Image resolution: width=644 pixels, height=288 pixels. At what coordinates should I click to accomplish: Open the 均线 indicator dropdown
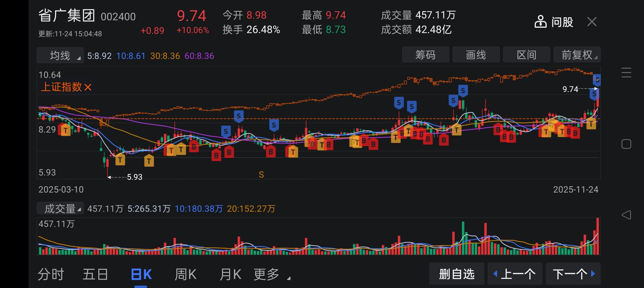pyautogui.click(x=60, y=55)
